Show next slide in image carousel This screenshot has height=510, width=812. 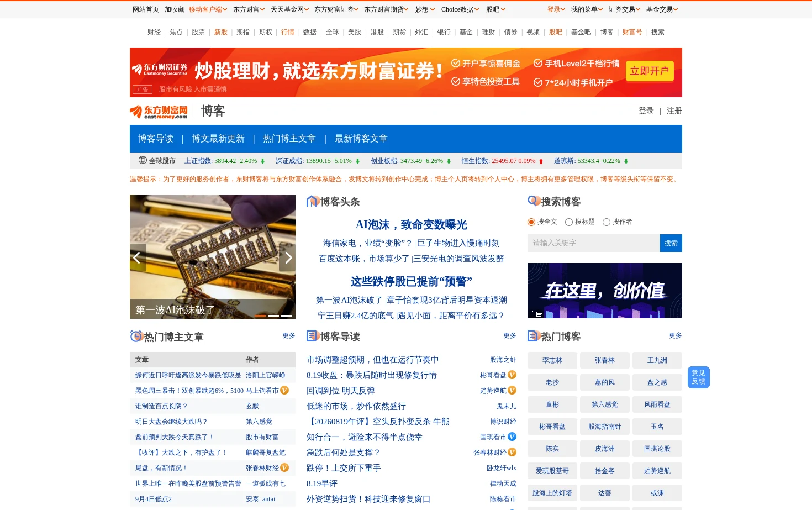pyautogui.click(x=287, y=257)
